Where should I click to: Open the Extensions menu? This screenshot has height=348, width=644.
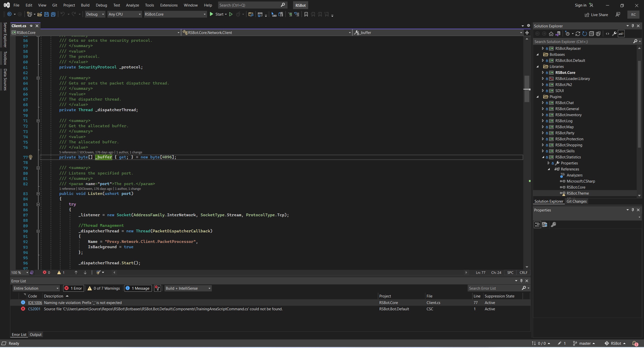click(169, 5)
